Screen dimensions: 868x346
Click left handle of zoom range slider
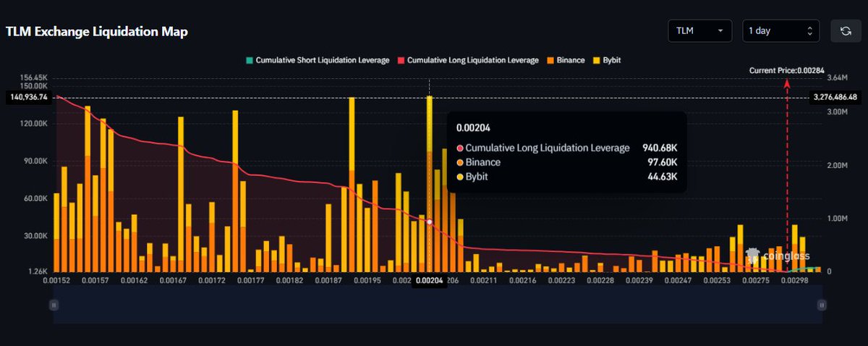click(54, 305)
